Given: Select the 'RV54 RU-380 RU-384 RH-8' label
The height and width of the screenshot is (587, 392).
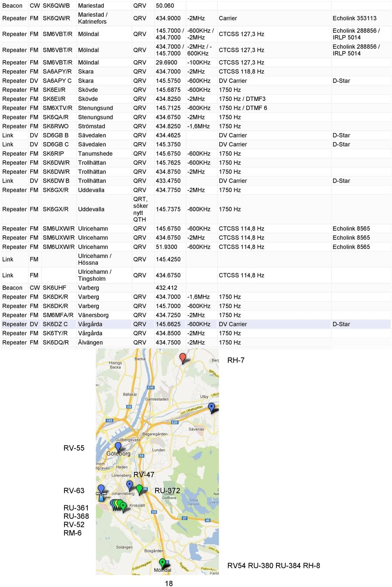Looking at the screenshot, I should click(x=274, y=566).
